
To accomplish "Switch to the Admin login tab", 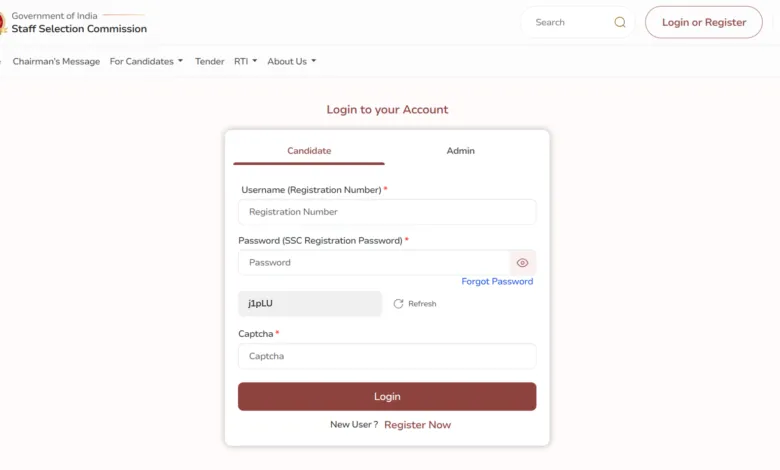I will (460, 151).
